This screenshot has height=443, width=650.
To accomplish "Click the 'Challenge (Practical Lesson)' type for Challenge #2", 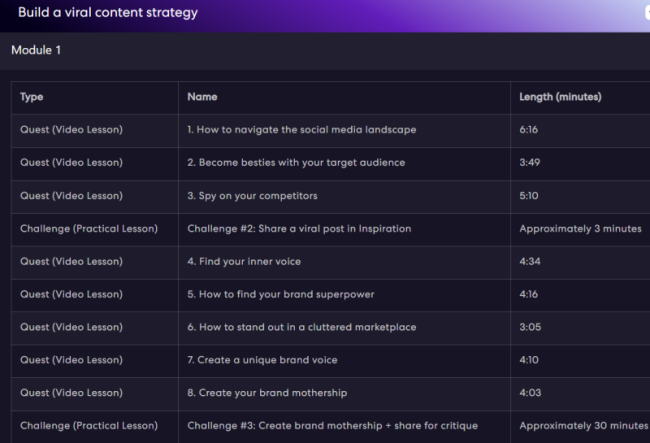I will [89, 229].
